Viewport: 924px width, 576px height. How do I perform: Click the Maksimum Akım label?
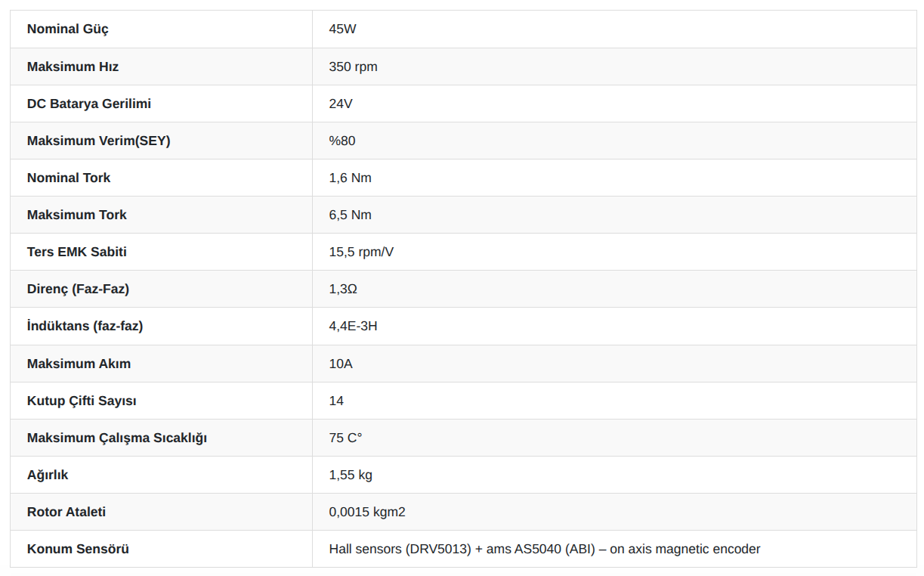79,364
